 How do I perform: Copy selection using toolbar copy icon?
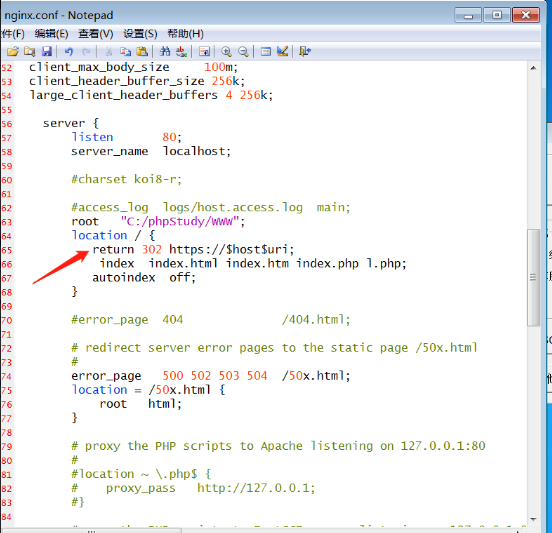tap(125, 51)
